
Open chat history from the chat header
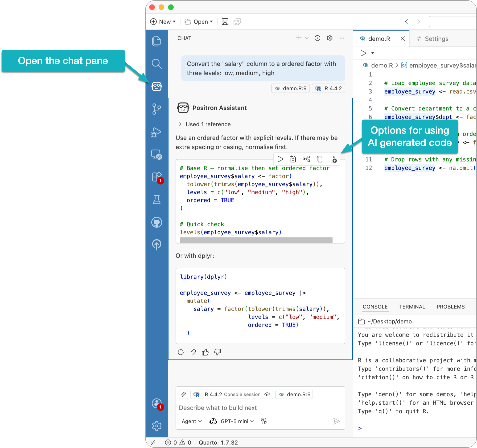pyautogui.click(x=317, y=38)
